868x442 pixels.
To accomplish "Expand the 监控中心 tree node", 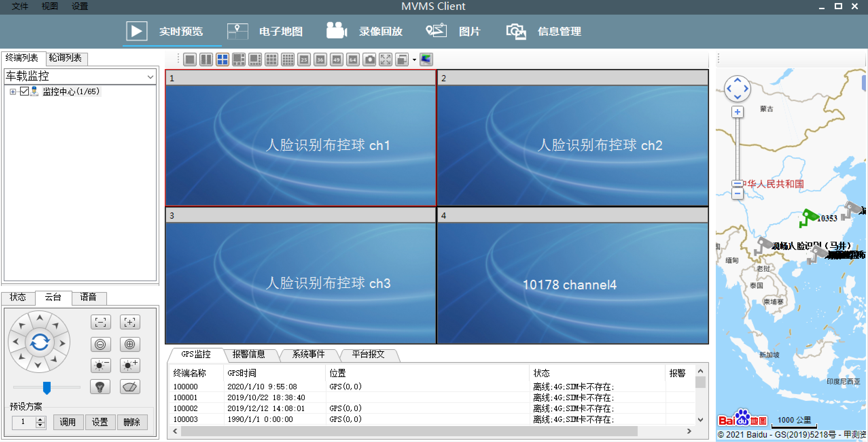I will [x=13, y=92].
